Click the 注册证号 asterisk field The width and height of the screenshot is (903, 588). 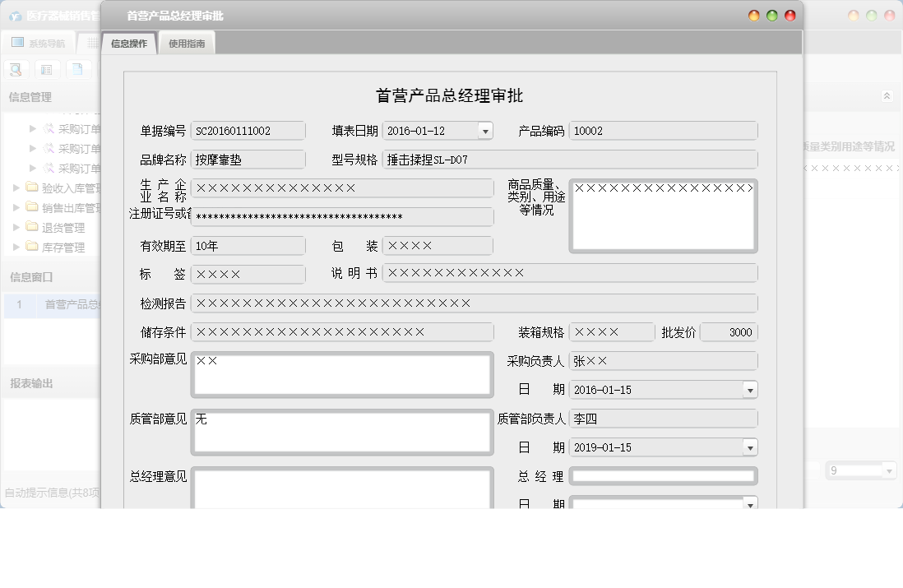pos(342,217)
